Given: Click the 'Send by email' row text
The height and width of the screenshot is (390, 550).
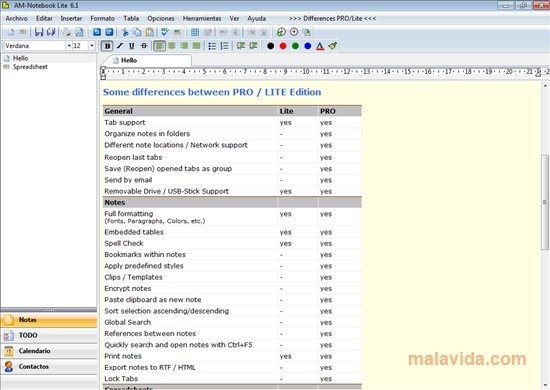Looking at the screenshot, I should [x=128, y=180].
